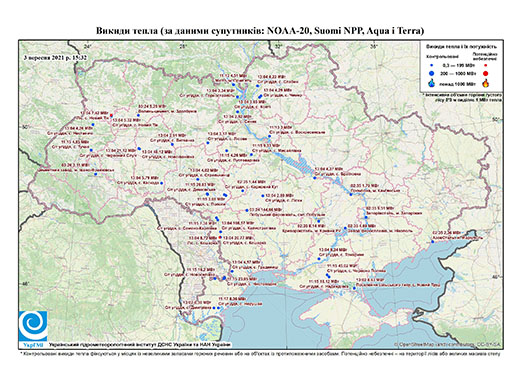The width and height of the screenshot is (520, 368).
Task: Click the red heat marker in western Ukraine
Action: pos(111,115)
